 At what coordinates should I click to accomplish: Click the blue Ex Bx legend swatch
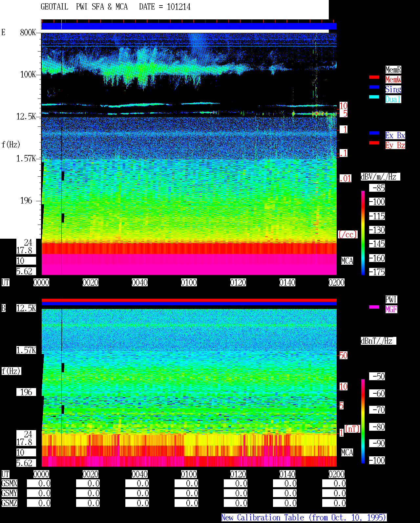374,133
